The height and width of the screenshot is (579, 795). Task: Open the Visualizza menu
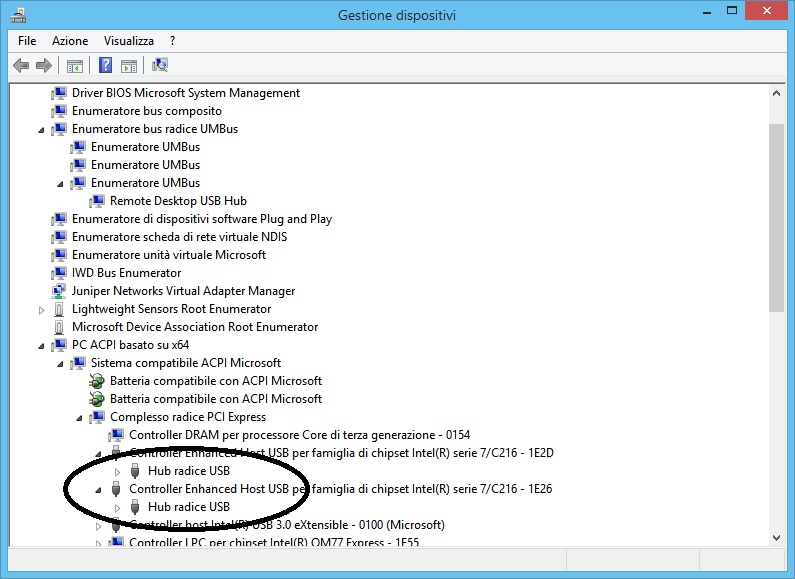pos(128,41)
